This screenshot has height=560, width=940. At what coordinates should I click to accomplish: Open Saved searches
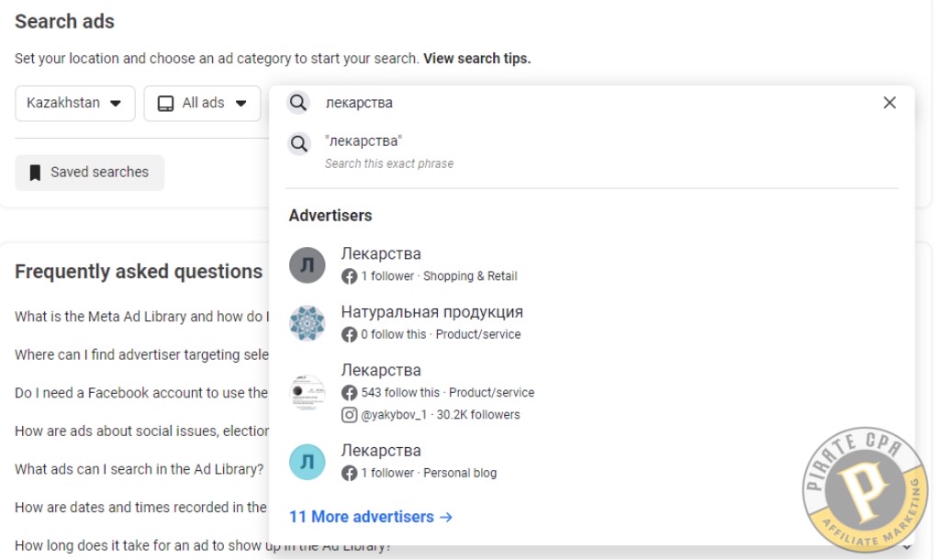tap(89, 173)
